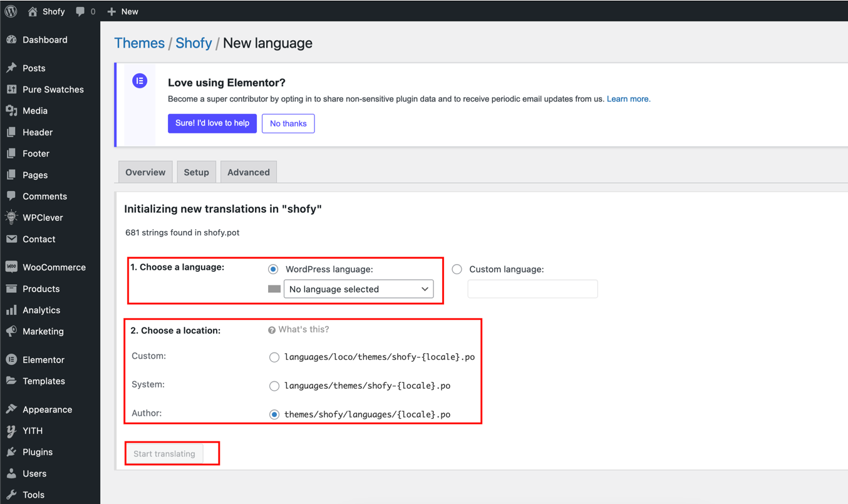Image resolution: width=848 pixels, height=504 pixels.
Task: Switch to the Setup tab
Action: point(196,172)
